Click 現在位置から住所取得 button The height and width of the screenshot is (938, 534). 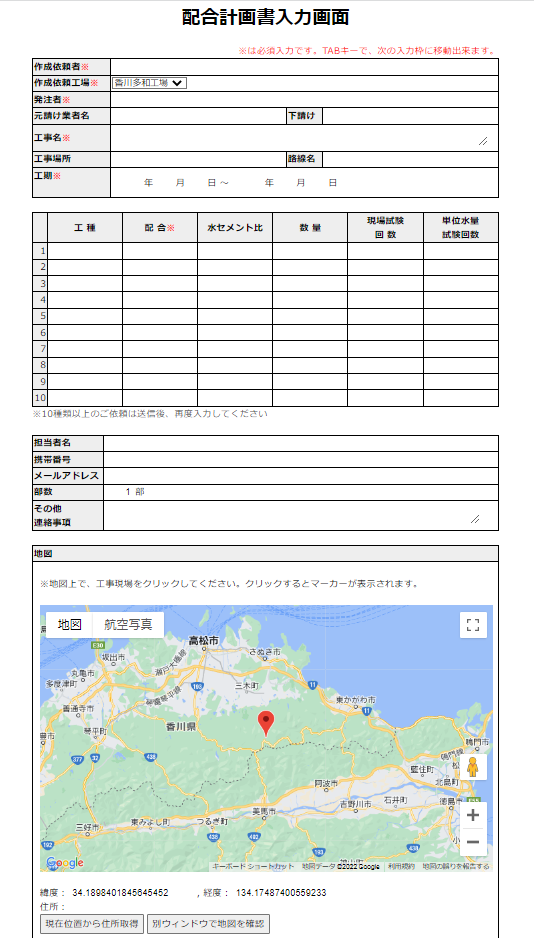tap(92, 924)
